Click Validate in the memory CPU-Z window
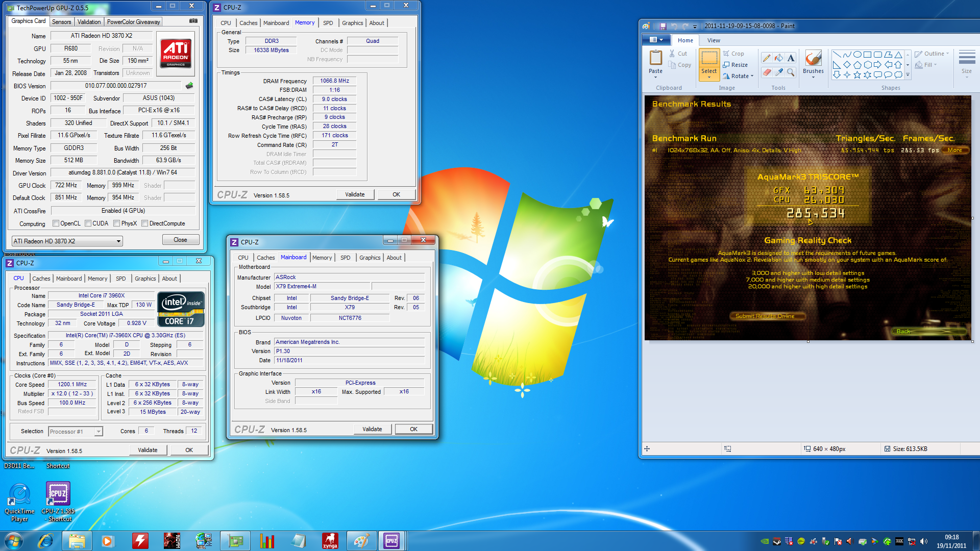 tap(355, 194)
